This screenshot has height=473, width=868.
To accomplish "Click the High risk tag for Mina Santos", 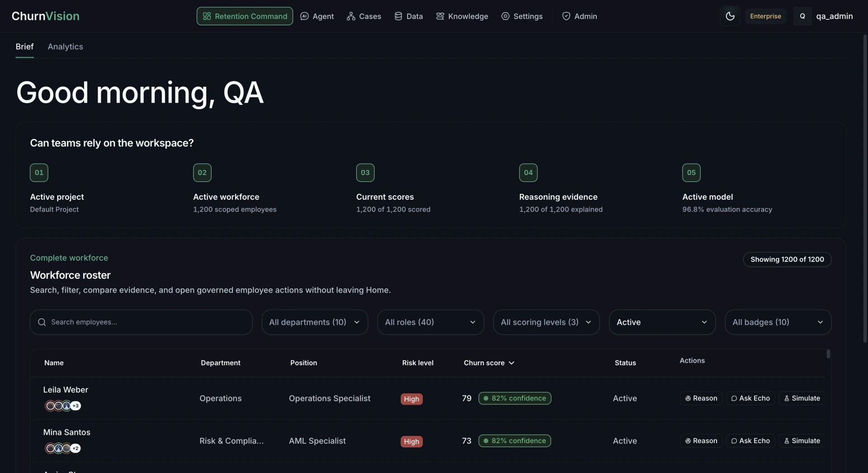I will point(411,441).
